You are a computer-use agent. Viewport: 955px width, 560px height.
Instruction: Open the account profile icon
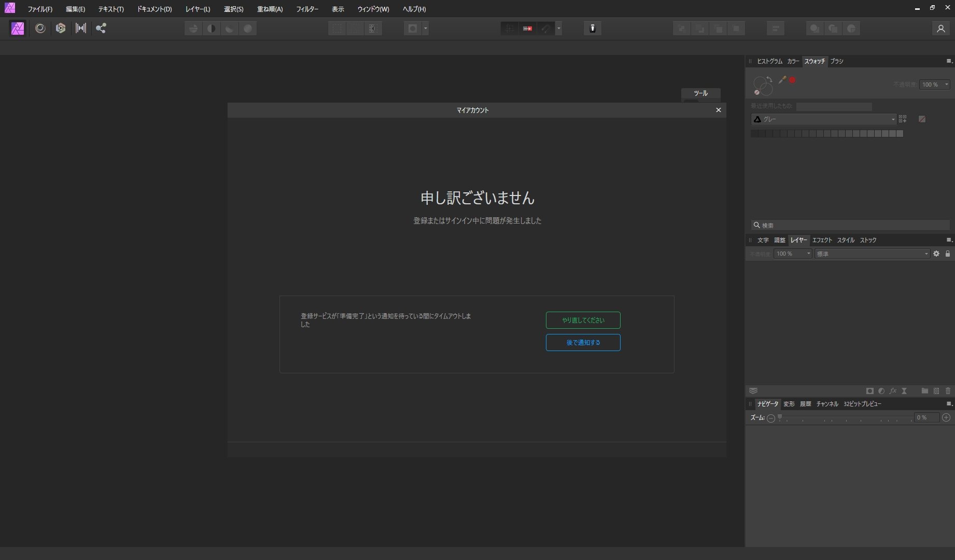pyautogui.click(x=940, y=29)
